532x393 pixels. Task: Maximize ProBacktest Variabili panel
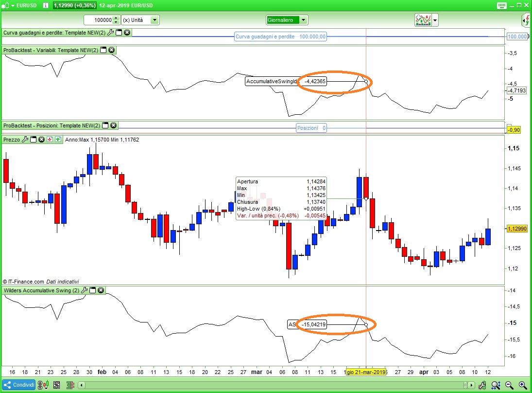[x=103, y=50]
